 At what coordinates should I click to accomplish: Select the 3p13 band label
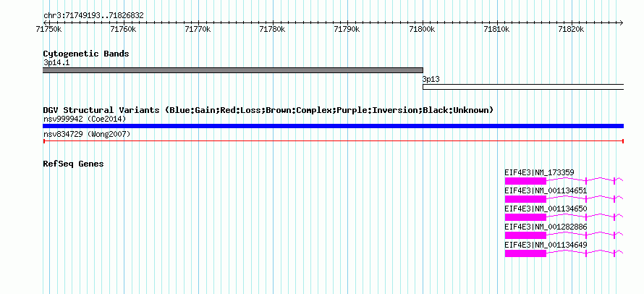click(431, 80)
